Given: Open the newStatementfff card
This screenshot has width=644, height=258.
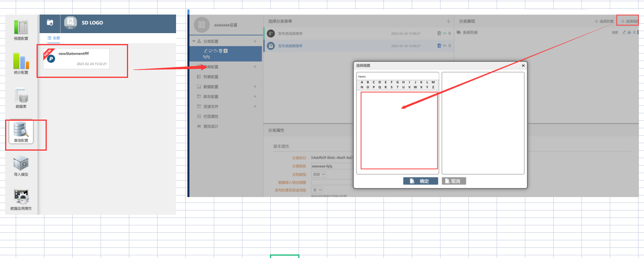Looking at the screenshot, I should (x=76, y=58).
